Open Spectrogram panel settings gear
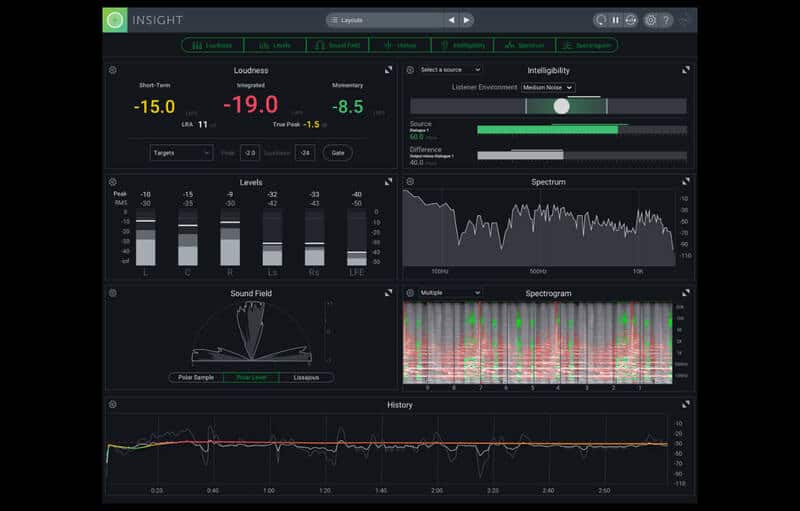 (x=410, y=293)
